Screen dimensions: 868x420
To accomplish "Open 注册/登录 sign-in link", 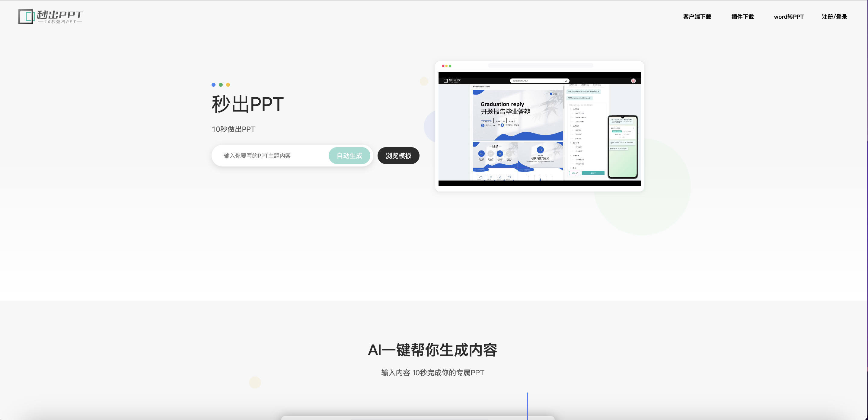I will click(834, 17).
